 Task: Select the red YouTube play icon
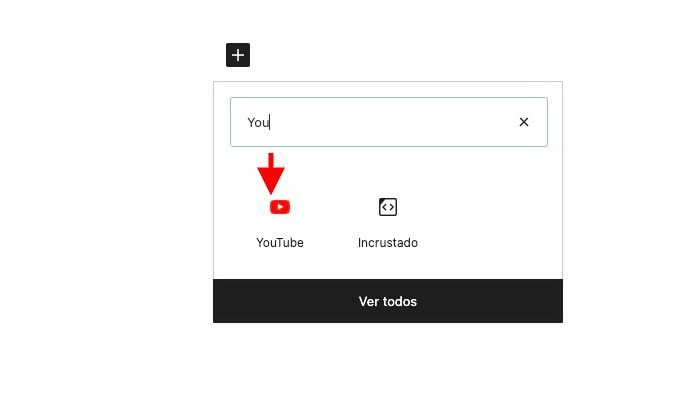coord(280,207)
